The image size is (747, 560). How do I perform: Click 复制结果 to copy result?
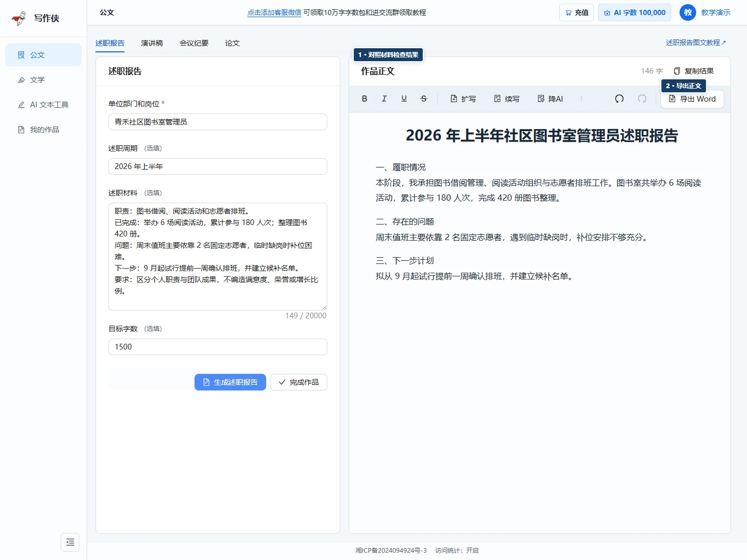pyautogui.click(x=694, y=71)
